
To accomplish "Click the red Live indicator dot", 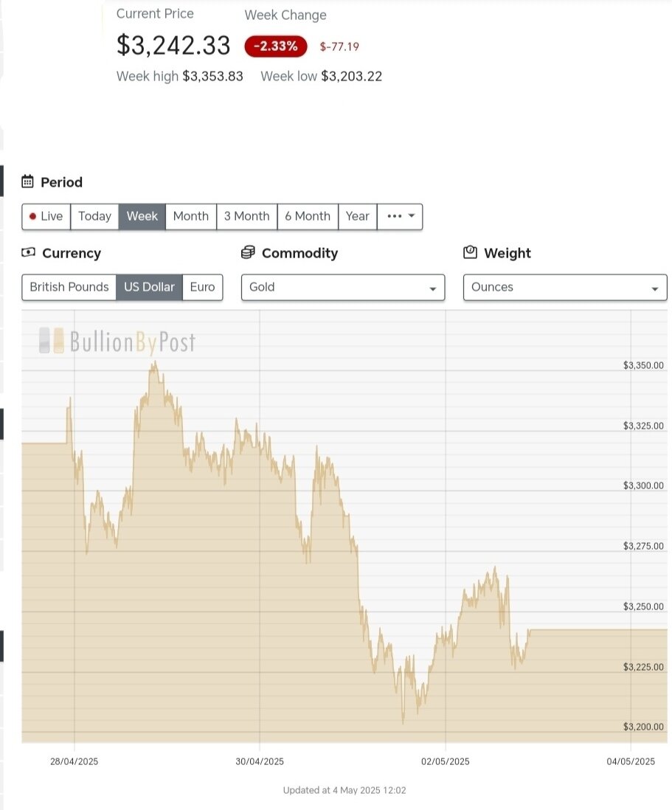I will point(32,216).
